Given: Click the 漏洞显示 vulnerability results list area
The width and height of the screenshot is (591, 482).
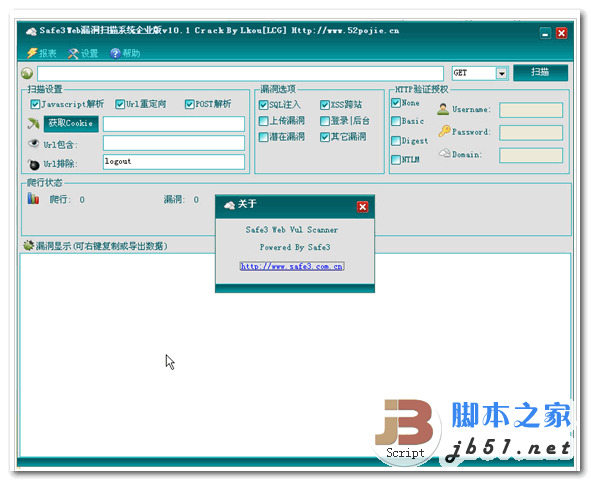Looking at the screenshot, I should point(295,354).
